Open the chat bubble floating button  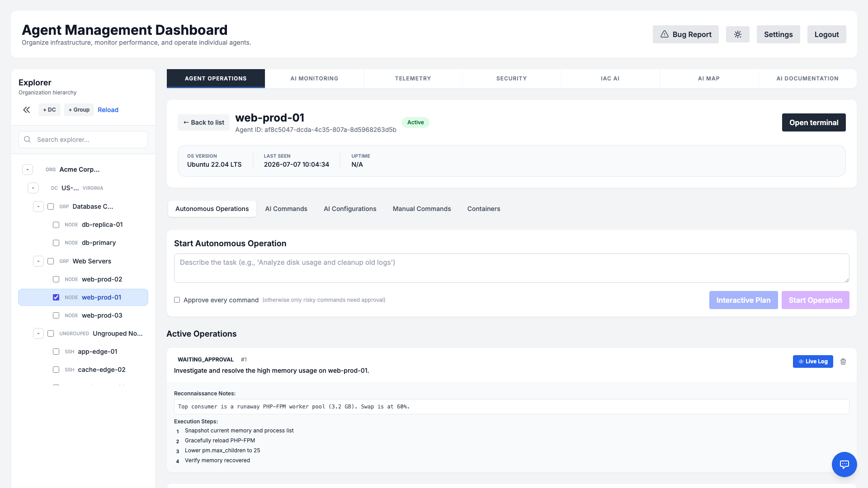click(844, 464)
